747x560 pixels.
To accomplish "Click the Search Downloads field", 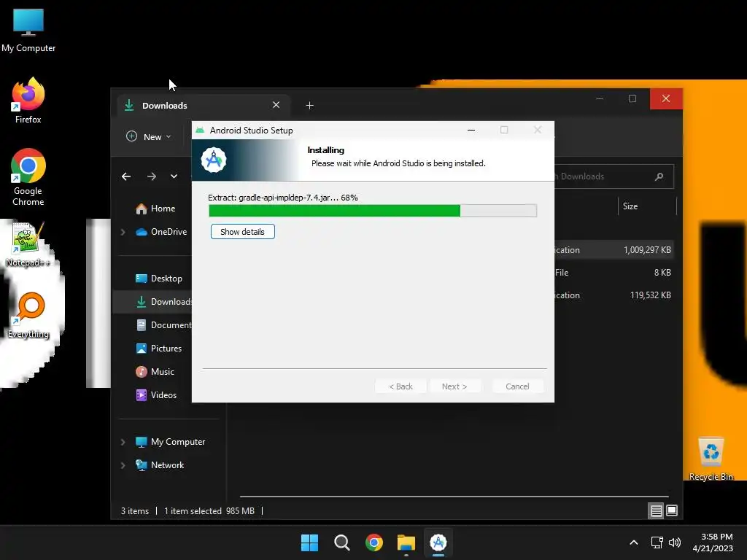I will 614,176.
